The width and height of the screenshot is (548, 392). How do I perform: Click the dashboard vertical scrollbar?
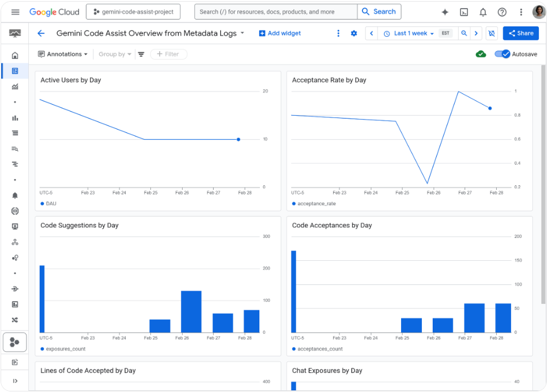pos(543,184)
